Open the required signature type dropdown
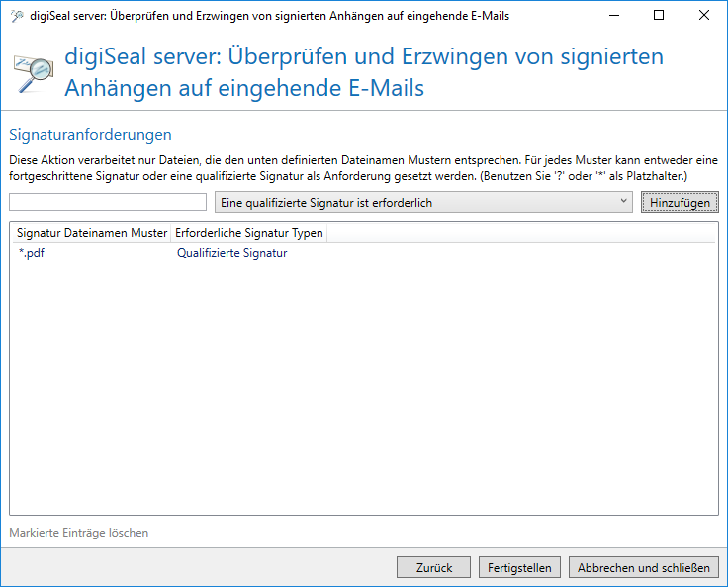Image resolution: width=728 pixels, height=587 pixels. (x=423, y=202)
